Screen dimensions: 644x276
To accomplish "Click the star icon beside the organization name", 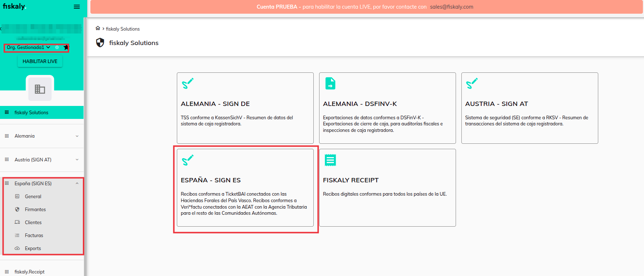I will (66, 47).
